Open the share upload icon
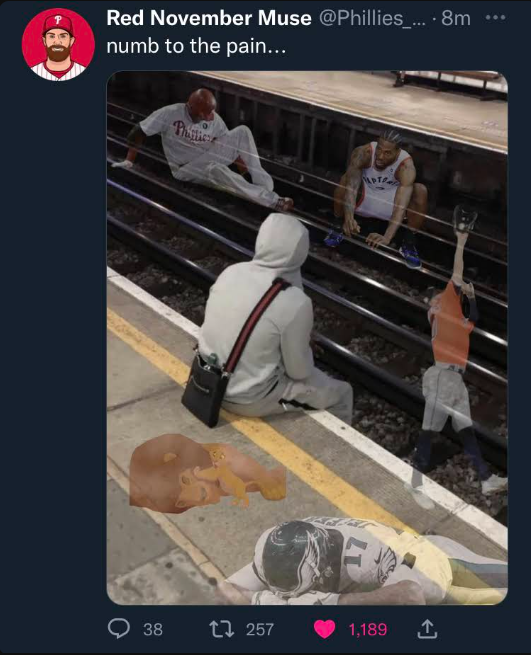 point(427,629)
